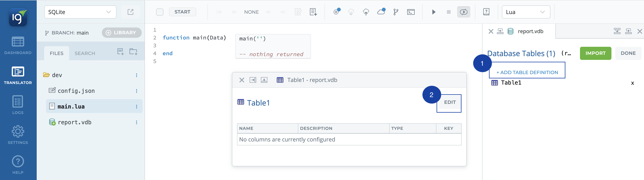The height and width of the screenshot is (180, 644).
Task: Click the add new folder icon
Action: click(x=133, y=52)
